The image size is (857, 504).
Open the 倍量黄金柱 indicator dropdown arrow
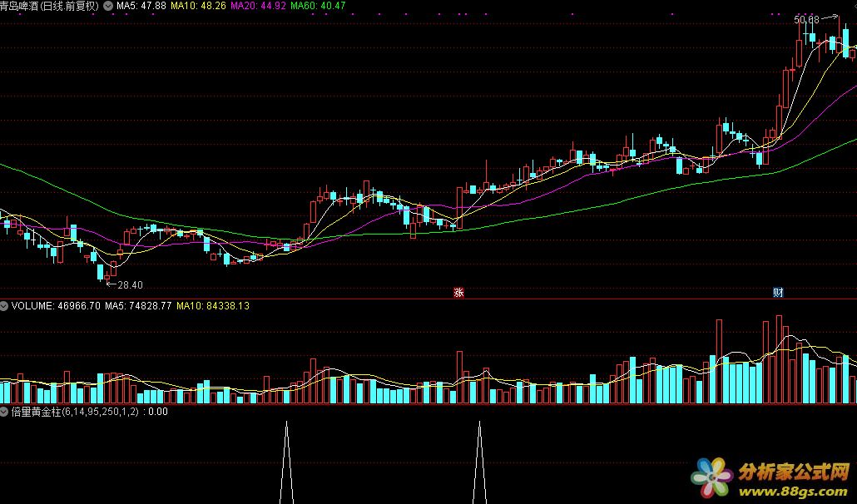[4, 412]
